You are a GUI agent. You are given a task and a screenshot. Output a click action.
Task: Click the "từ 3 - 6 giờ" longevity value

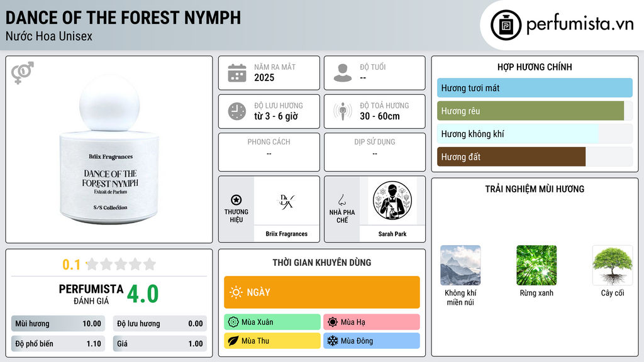(276, 116)
